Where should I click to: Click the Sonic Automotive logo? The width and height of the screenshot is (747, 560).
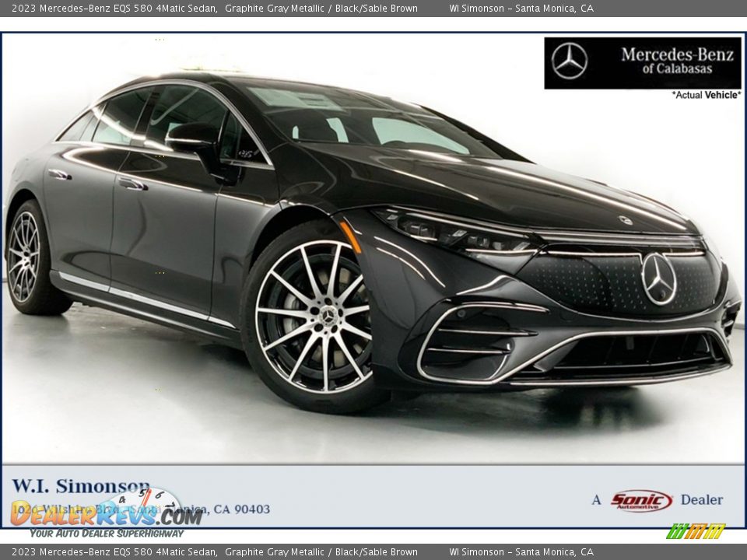click(x=641, y=500)
